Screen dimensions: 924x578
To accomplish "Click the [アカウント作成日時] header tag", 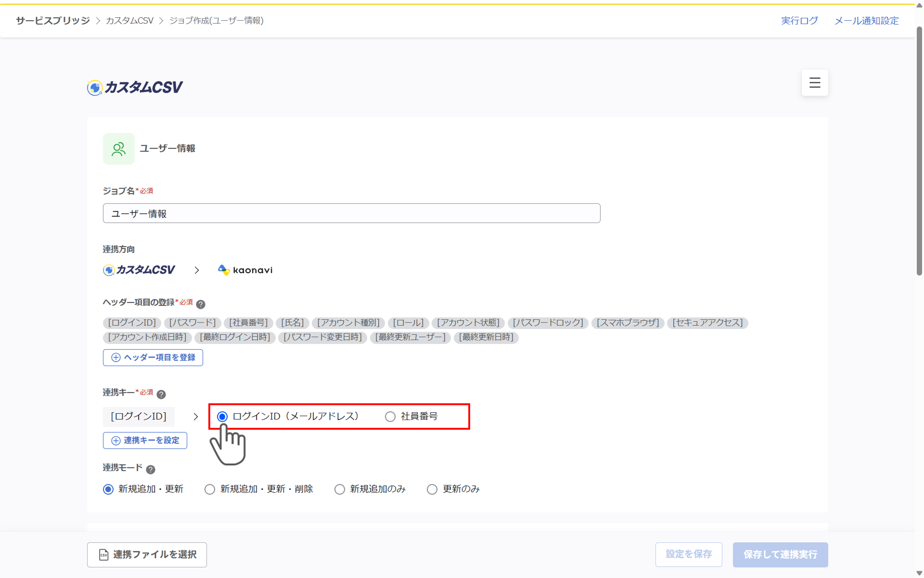I will [x=147, y=337].
